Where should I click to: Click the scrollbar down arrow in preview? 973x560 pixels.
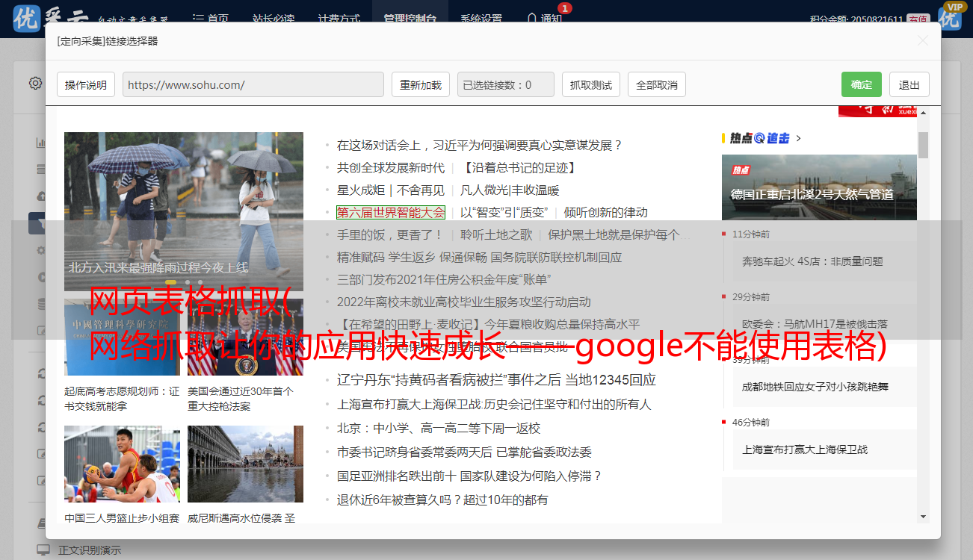pos(923,516)
